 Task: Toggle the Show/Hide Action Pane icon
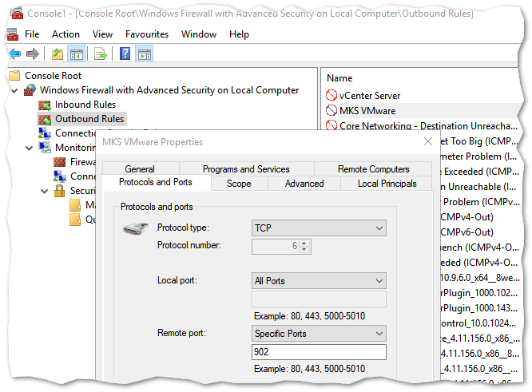tap(145, 54)
